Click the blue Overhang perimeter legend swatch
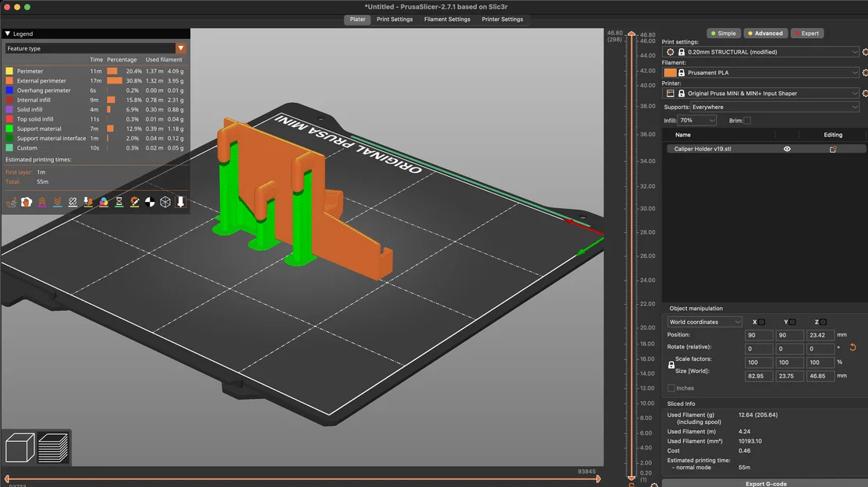868x487 pixels. [x=9, y=90]
